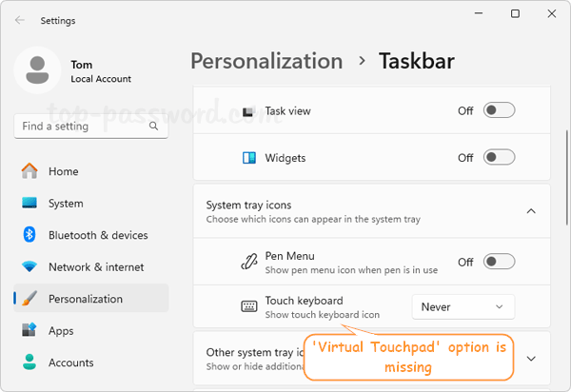Open the System settings page

[66, 204]
